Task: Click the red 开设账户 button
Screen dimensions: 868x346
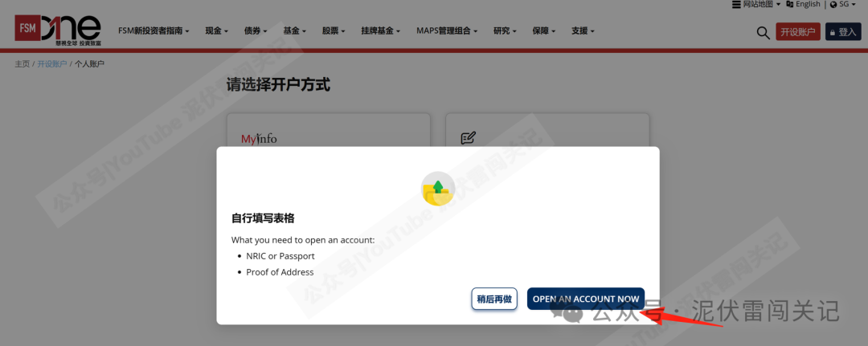Action: tap(798, 32)
